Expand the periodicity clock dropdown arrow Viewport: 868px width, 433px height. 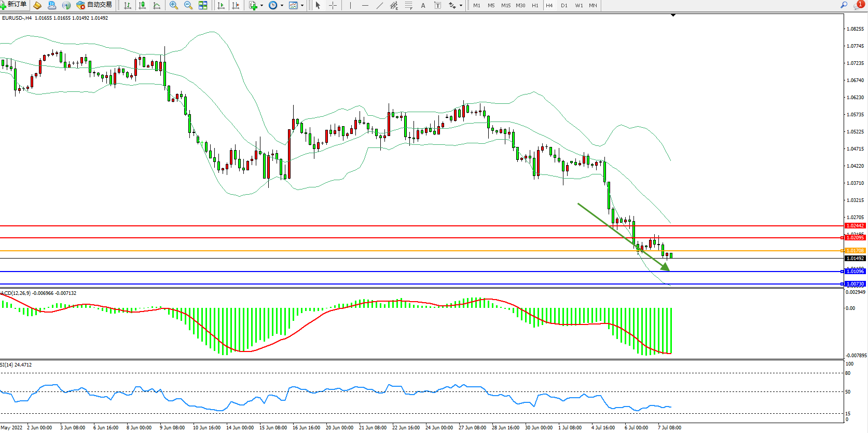tap(282, 5)
